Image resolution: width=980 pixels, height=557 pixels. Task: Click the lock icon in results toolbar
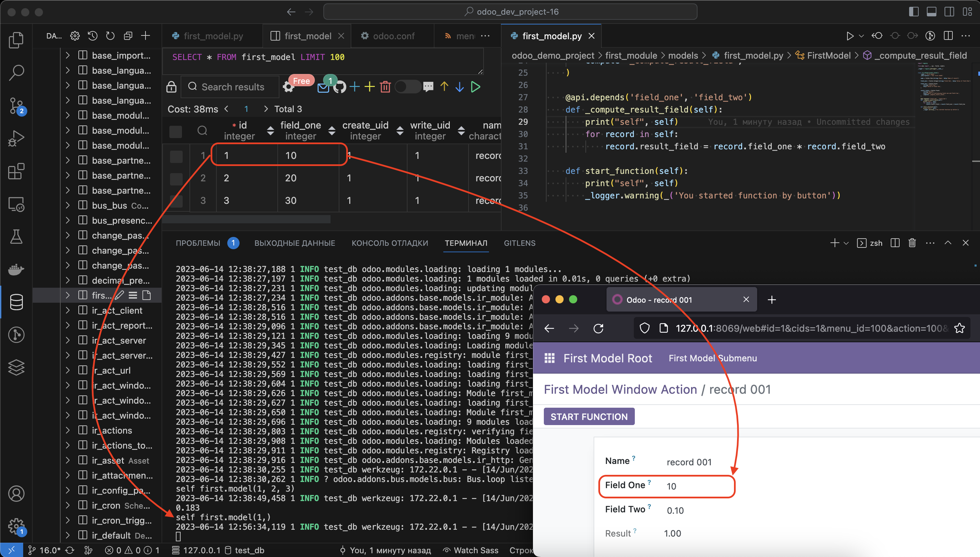click(x=171, y=87)
